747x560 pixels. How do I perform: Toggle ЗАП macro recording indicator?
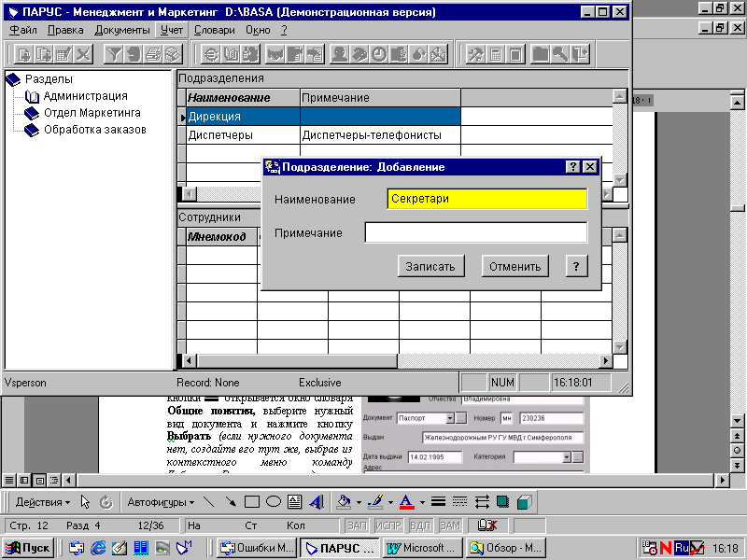point(357,525)
